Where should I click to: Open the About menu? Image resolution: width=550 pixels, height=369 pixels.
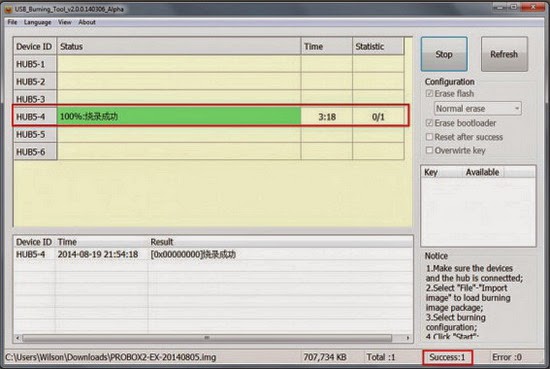87,22
